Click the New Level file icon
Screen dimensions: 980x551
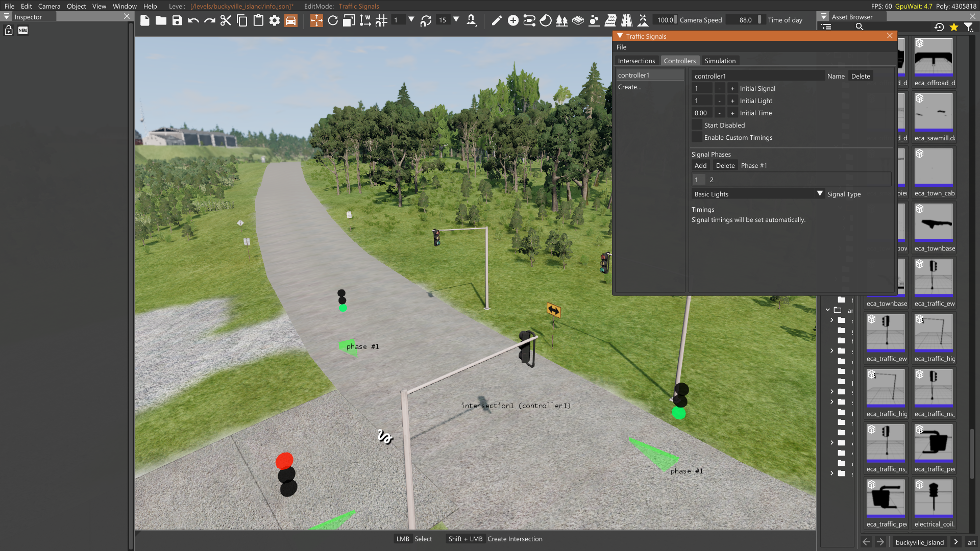coord(145,20)
